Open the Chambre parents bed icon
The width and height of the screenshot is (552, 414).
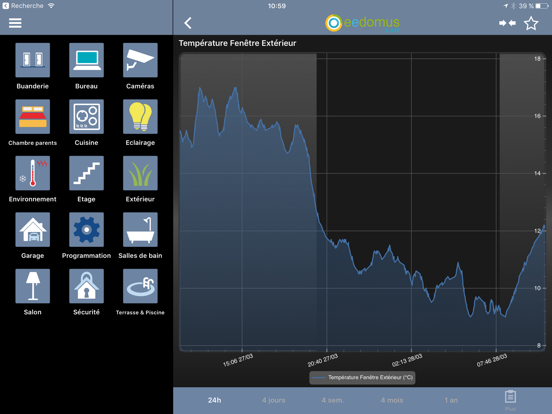point(33,117)
